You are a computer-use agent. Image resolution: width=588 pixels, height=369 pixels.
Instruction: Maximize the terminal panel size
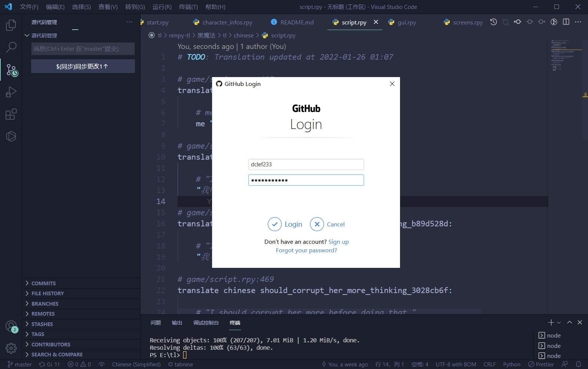(569, 323)
